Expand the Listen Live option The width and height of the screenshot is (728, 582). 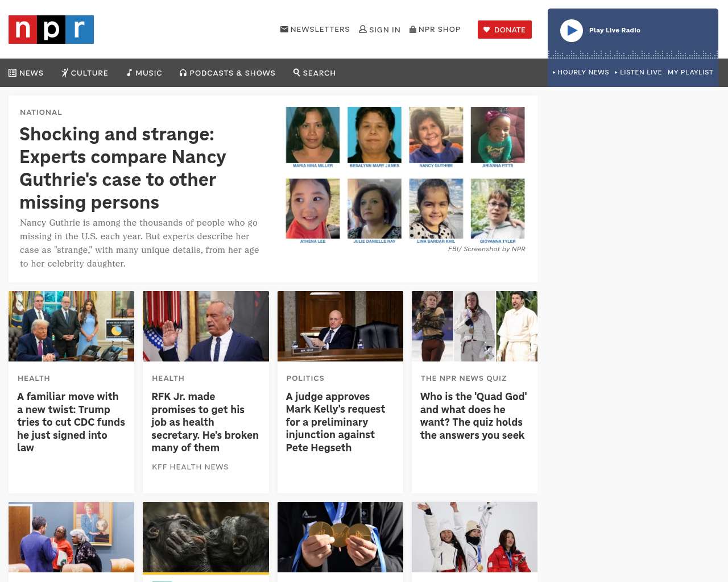[x=638, y=72]
